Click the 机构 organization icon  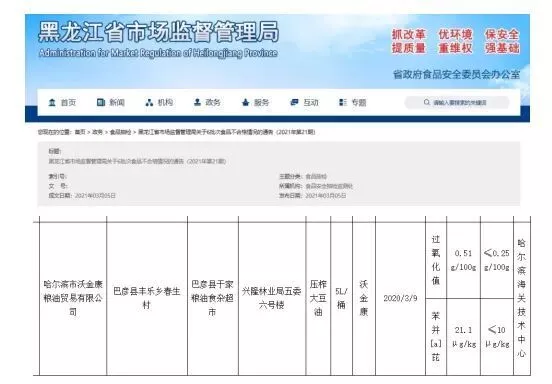point(149,102)
